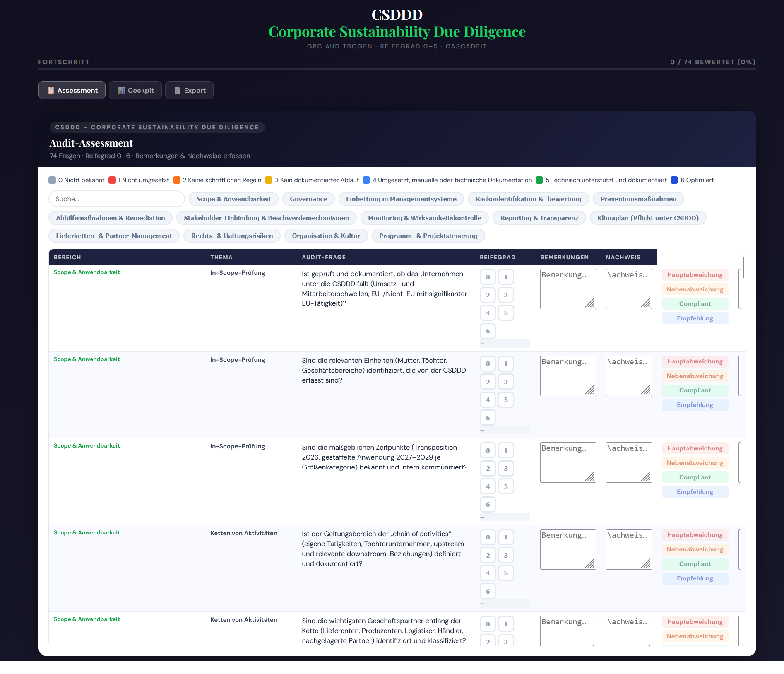Mark 'maßgeblichen Zeitpunkte' question as Nebenabweichung
Screen dimensions: 784x674
click(x=695, y=463)
